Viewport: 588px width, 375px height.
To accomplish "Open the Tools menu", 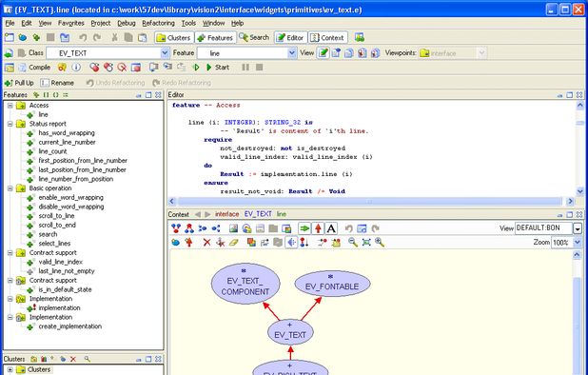I will click(x=188, y=23).
